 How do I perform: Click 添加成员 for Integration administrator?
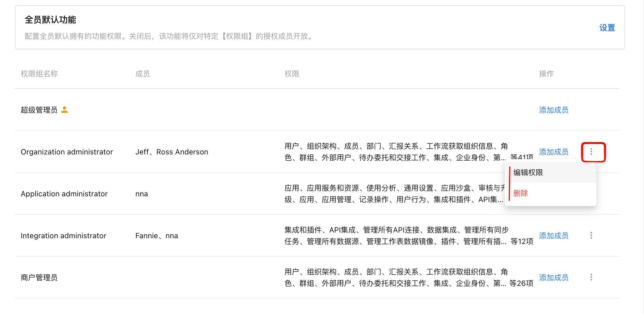pyautogui.click(x=553, y=236)
